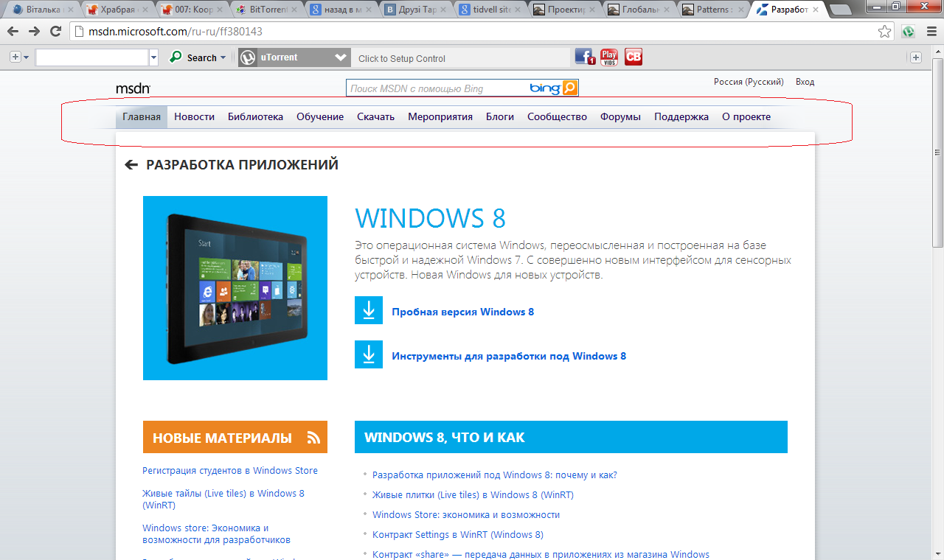Image resolution: width=944 pixels, height=560 pixels.
Task: Open dropdown next to toolbar left plus icon
Action: pyautogui.click(x=26, y=57)
